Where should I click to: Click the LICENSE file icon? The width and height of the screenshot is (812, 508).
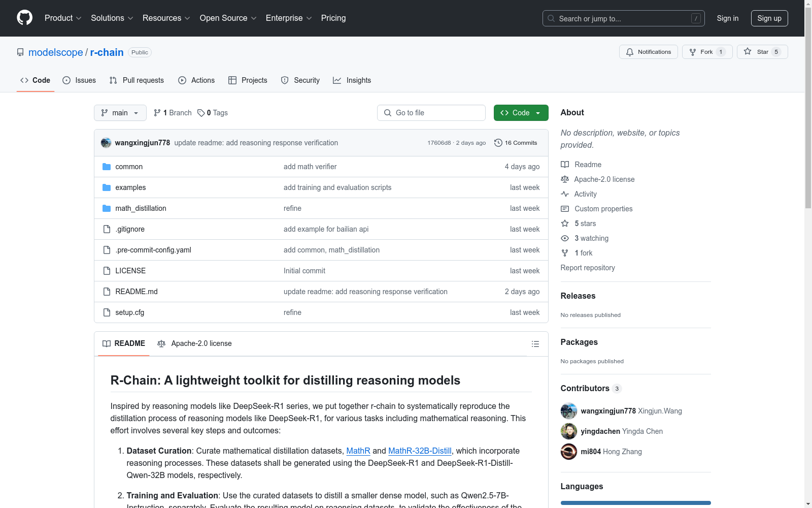[x=107, y=271]
